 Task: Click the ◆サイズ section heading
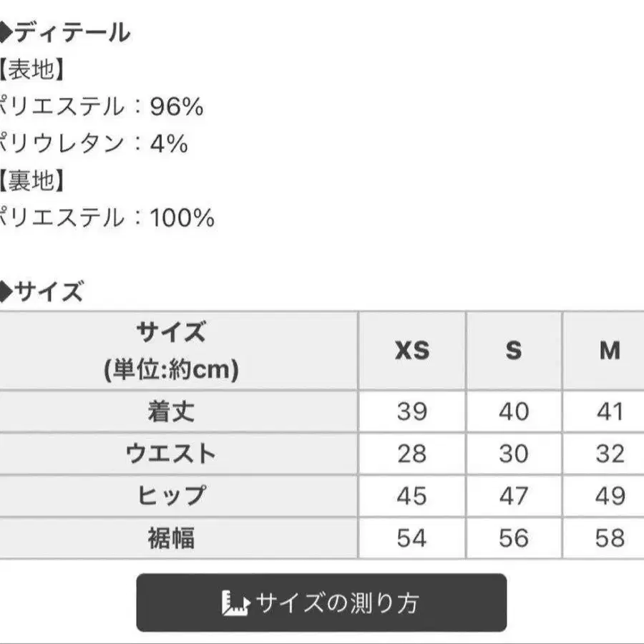pyautogui.click(x=42, y=292)
